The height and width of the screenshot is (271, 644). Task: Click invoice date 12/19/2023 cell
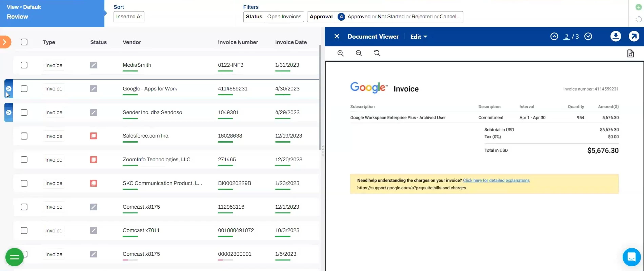tap(288, 136)
